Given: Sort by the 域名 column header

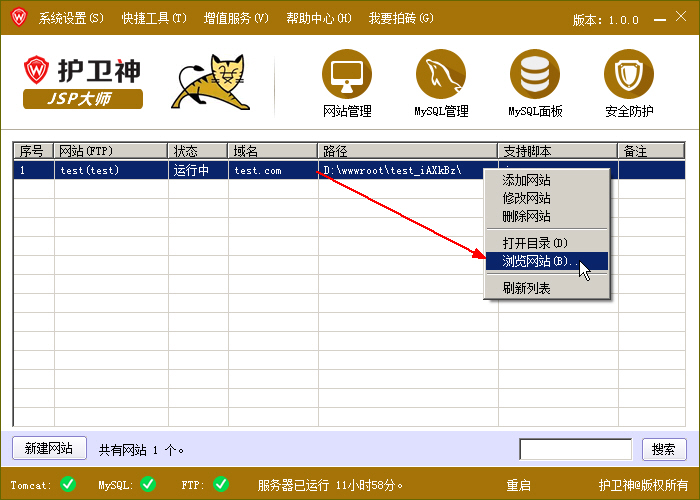Looking at the screenshot, I should tap(273, 151).
